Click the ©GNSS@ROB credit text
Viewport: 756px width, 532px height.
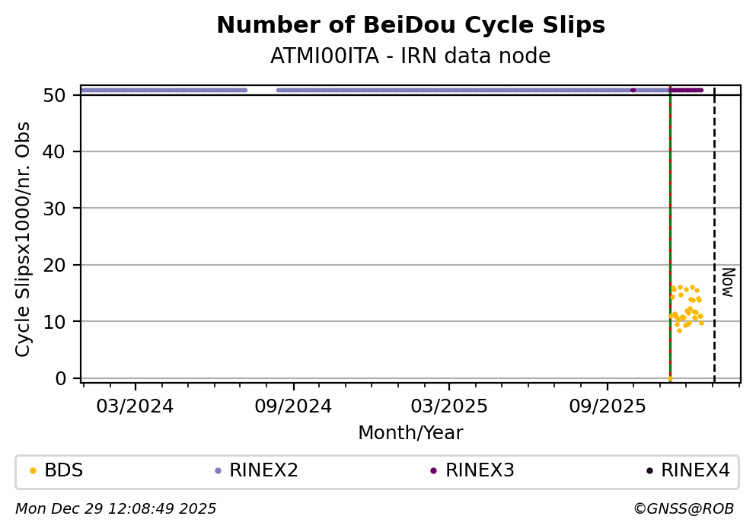pyautogui.click(x=683, y=509)
